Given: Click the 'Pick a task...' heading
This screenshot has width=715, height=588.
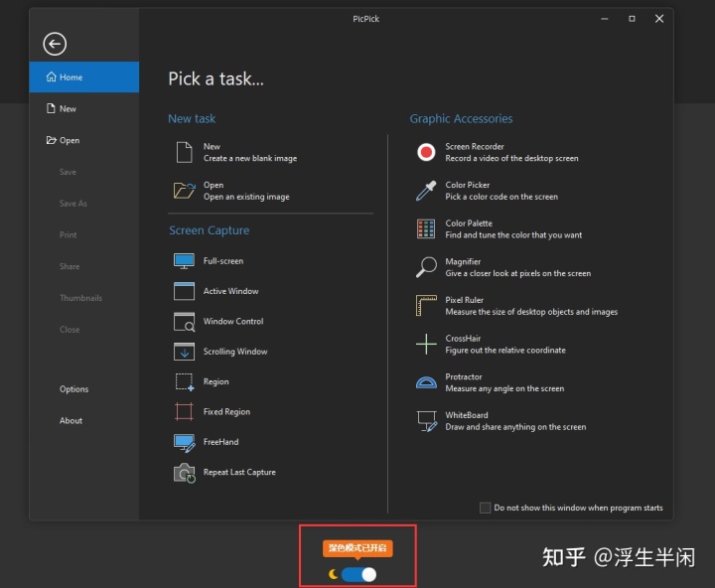Looking at the screenshot, I should point(215,78).
